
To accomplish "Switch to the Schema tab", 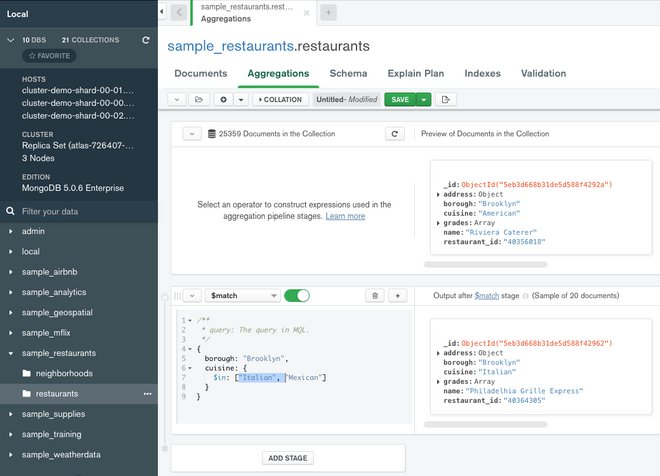I will pos(348,73).
